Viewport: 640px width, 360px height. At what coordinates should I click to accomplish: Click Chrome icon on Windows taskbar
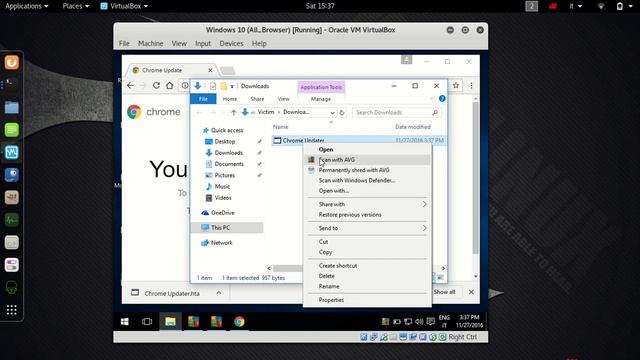(239, 322)
